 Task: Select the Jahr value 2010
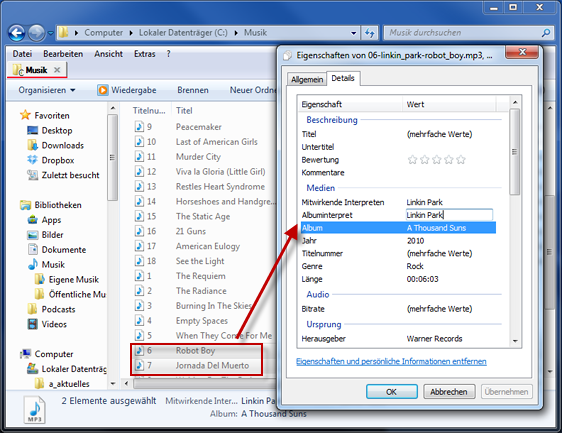click(415, 241)
